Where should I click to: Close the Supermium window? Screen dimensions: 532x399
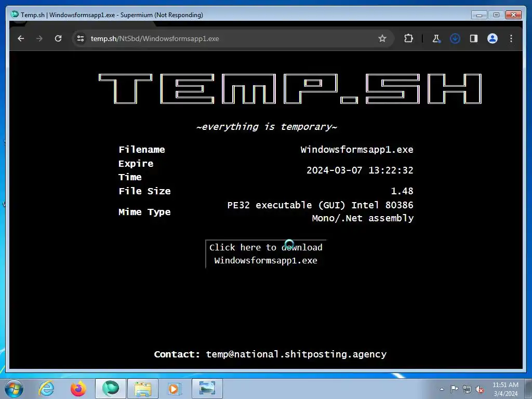(x=513, y=15)
